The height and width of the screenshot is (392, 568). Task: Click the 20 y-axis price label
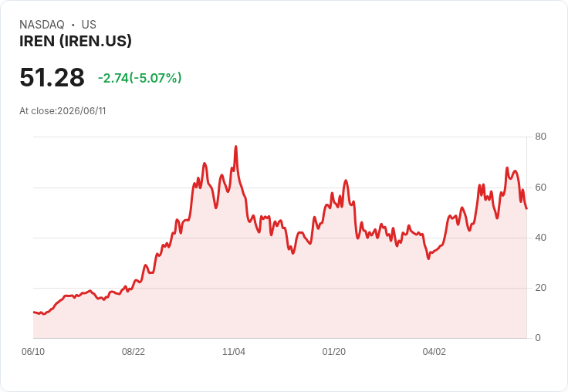pos(540,288)
